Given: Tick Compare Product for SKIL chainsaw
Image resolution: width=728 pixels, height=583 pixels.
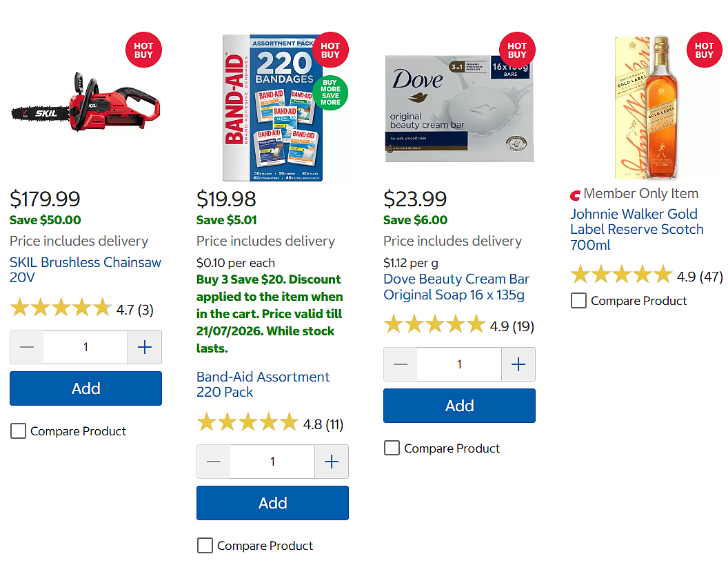Looking at the screenshot, I should pos(19,431).
